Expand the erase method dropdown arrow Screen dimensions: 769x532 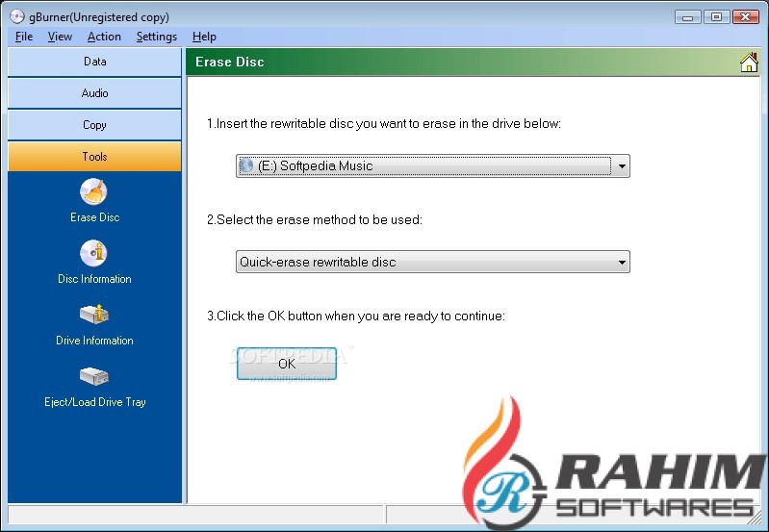click(622, 263)
